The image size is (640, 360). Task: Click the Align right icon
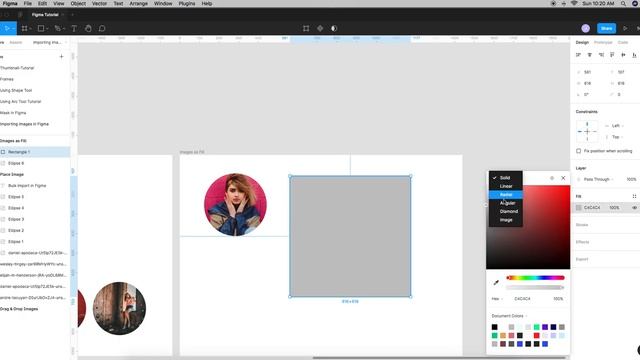[601, 55]
